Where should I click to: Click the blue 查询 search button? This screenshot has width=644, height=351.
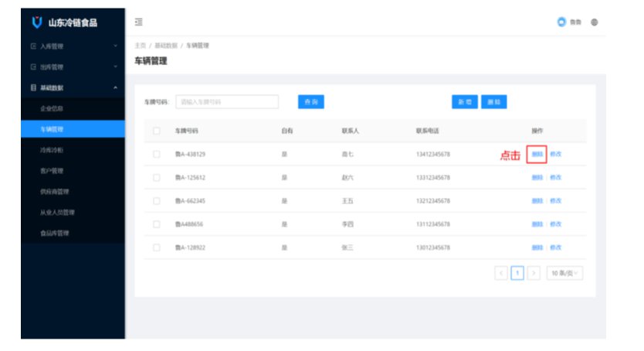tap(310, 102)
